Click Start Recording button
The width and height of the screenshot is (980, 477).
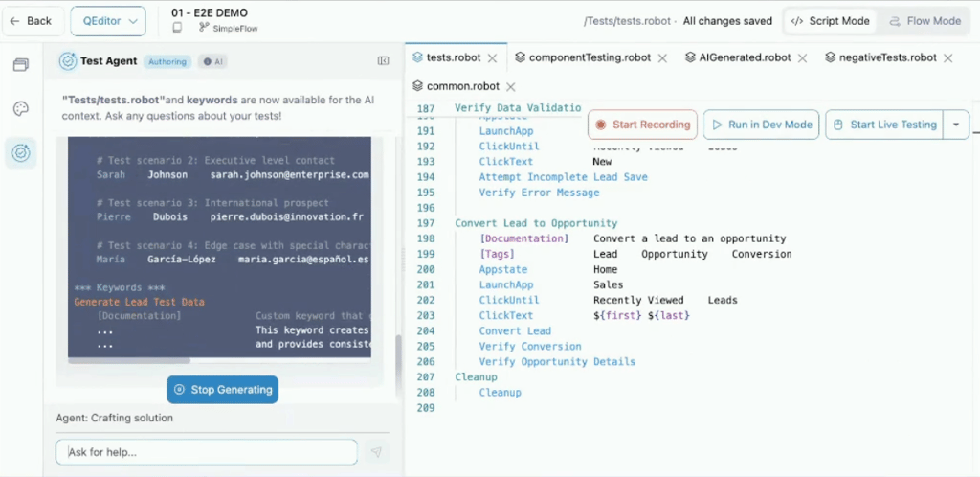click(x=642, y=125)
